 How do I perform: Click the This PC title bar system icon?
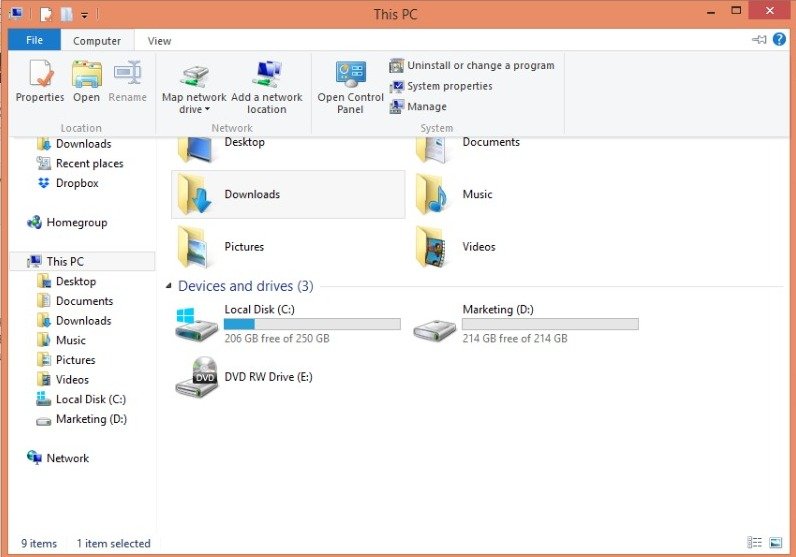(16, 14)
